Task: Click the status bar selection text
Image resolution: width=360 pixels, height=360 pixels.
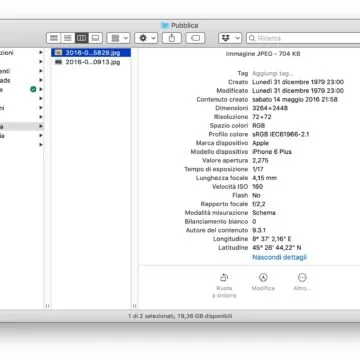Action: 180,316
